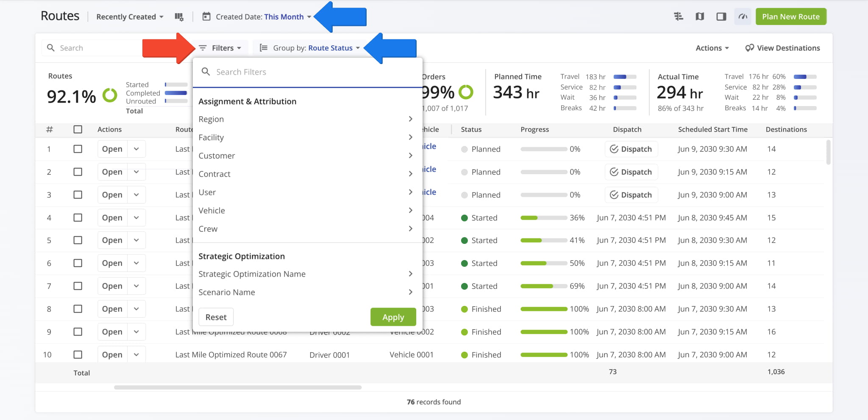Click the horizontal scrollbar under the table

click(238, 387)
